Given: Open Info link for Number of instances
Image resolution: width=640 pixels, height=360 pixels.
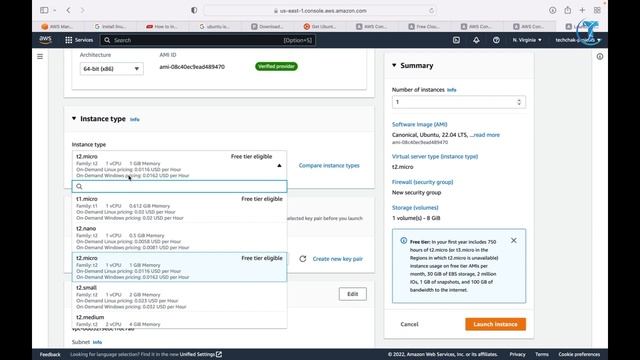Looking at the screenshot, I should pos(451,90).
